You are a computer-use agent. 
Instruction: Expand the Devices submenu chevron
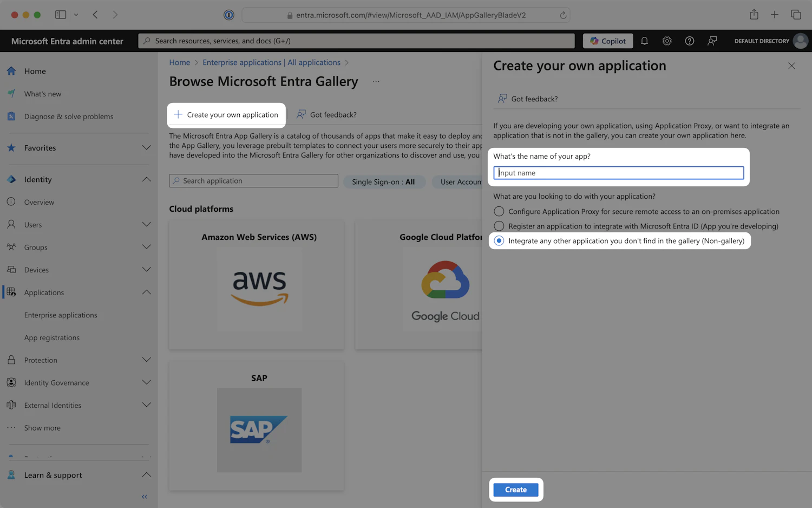(x=146, y=270)
